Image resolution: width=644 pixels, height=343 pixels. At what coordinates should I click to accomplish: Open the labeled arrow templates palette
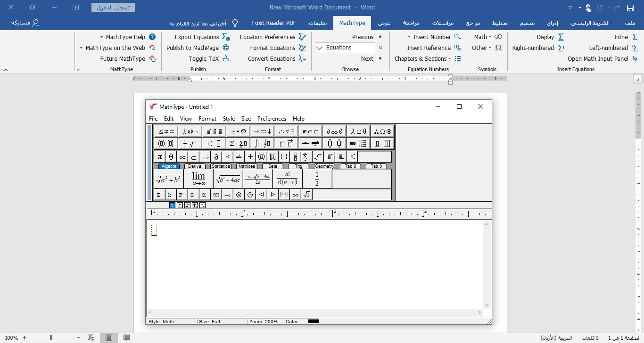click(310, 143)
